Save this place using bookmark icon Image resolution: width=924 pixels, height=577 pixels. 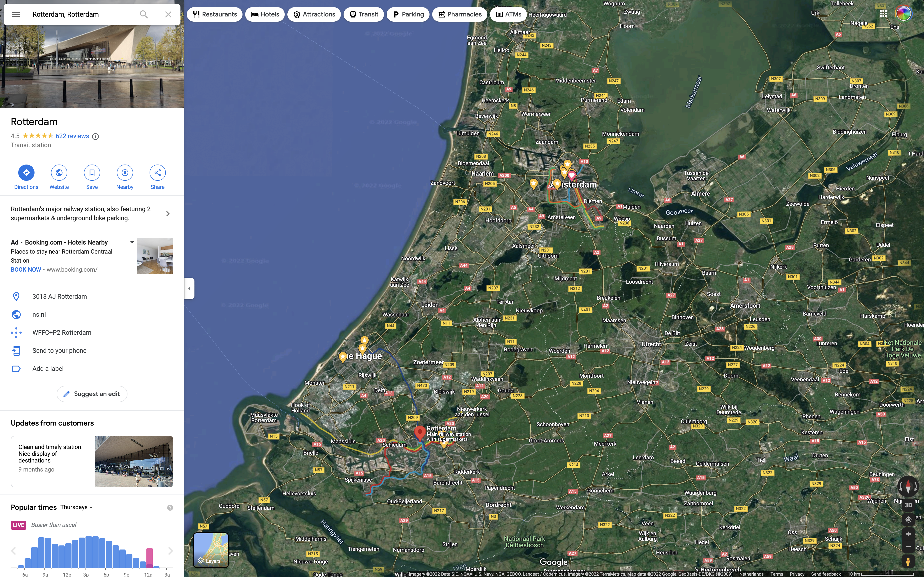pos(92,173)
